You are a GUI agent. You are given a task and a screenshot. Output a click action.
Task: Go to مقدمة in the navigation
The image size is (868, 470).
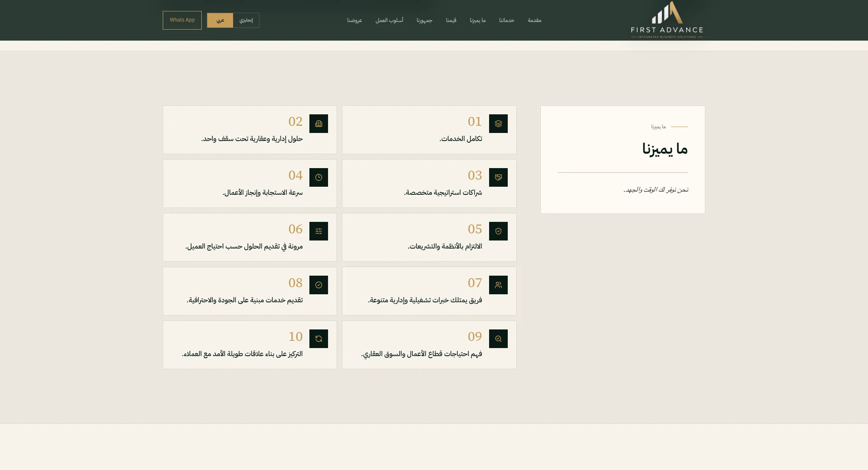pyautogui.click(x=534, y=20)
